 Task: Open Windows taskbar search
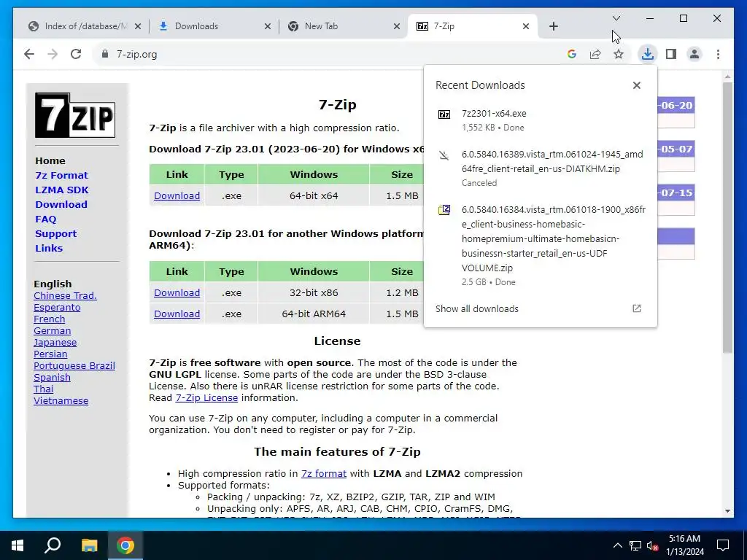[x=53, y=545]
